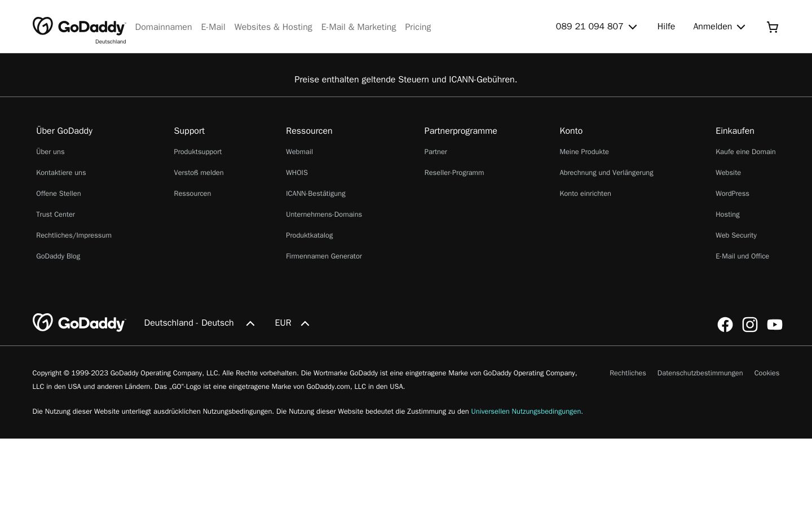The height and width of the screenshot is (508, 812).
Task: Open Rechtliches/Impressum
Action: [x=74, y=235]
